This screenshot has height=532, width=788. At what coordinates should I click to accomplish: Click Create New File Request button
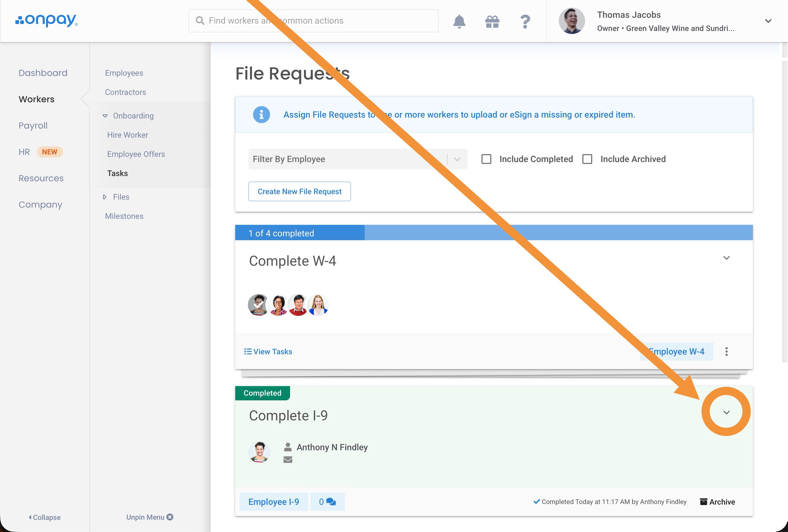[x=299, y=192]
